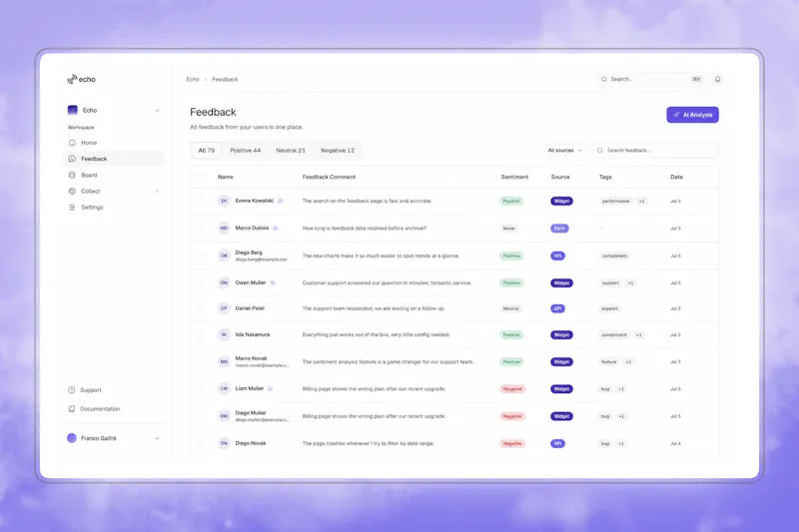This screenshot has width=799, height=532.
Task: Click the Sentiment column header
Action: pos(514,177)
